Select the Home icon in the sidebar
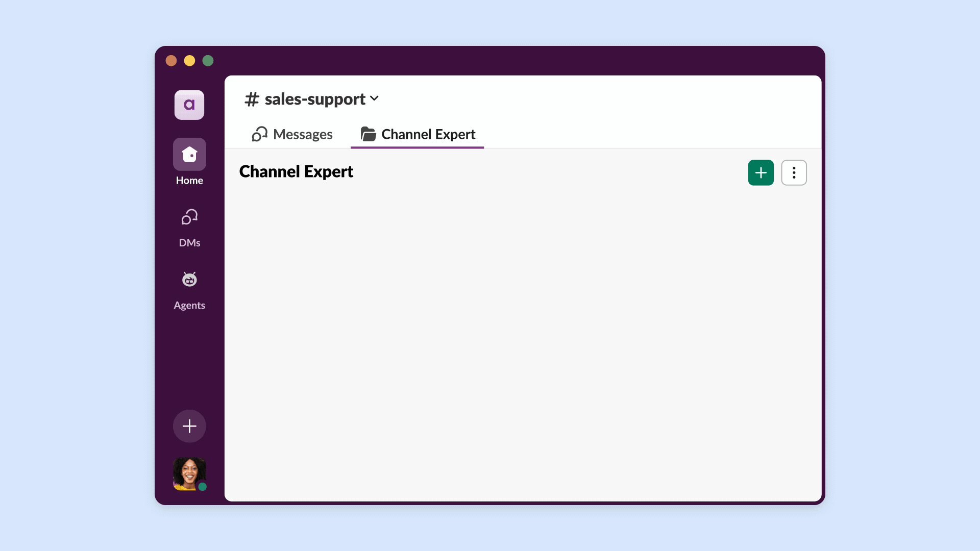The width and height of the screenshot is (980, 551). click(189, 154)
